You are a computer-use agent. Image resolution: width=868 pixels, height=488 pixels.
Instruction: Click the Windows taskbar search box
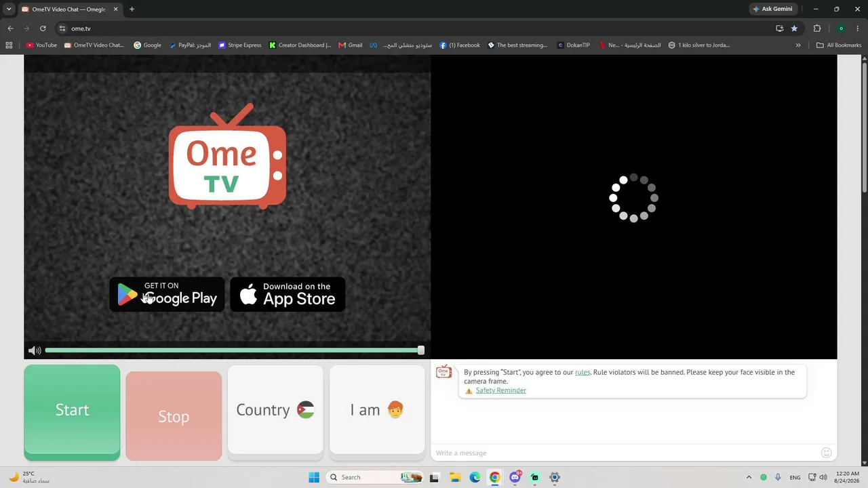375,477
